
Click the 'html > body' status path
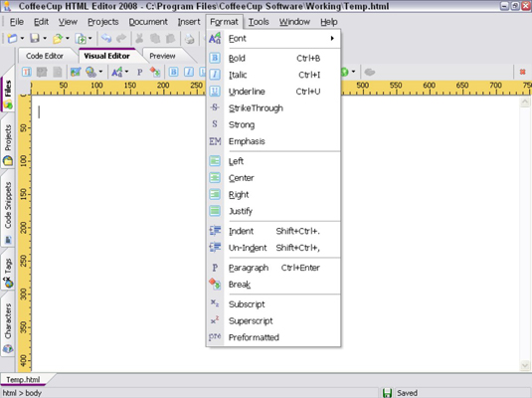[22, 393]
